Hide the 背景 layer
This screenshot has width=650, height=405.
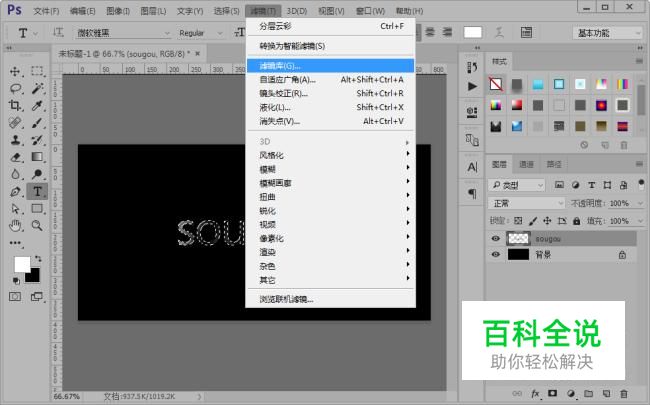click(495, 255)
